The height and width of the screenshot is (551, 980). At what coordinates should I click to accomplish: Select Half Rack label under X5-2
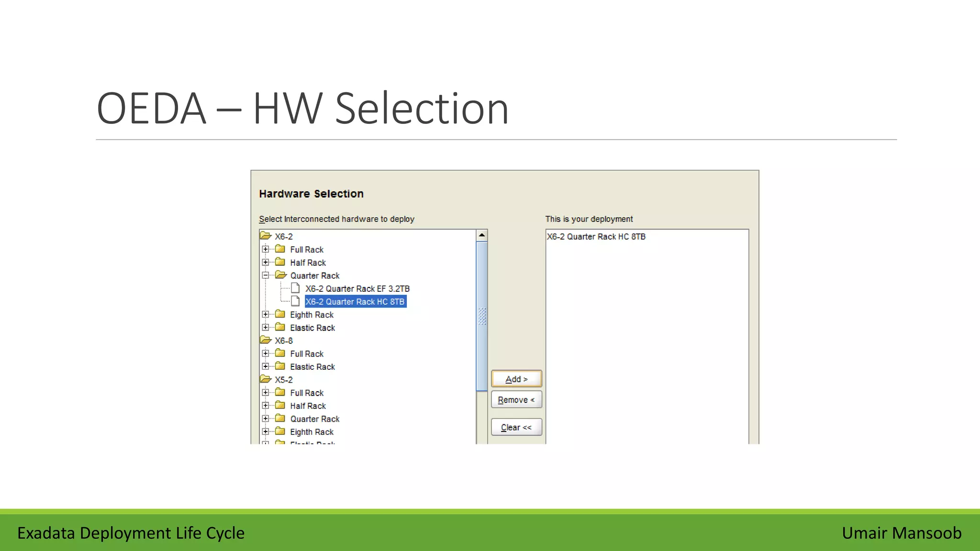[x=308, y=406]
